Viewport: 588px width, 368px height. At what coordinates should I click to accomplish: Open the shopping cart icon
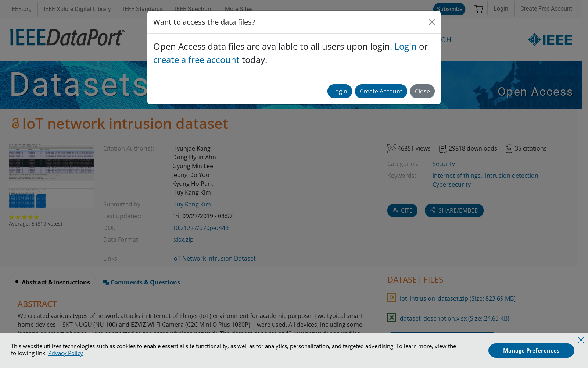[479, 9]
